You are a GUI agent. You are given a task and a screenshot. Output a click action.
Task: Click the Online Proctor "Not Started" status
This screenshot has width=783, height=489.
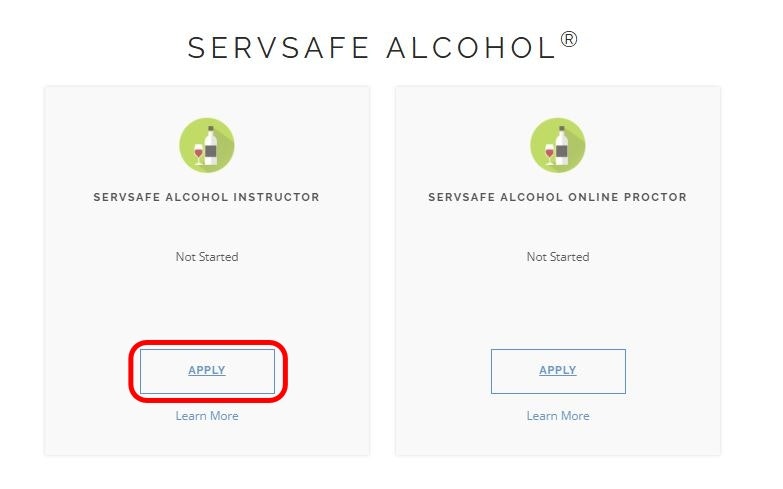(x=558, y=257)
